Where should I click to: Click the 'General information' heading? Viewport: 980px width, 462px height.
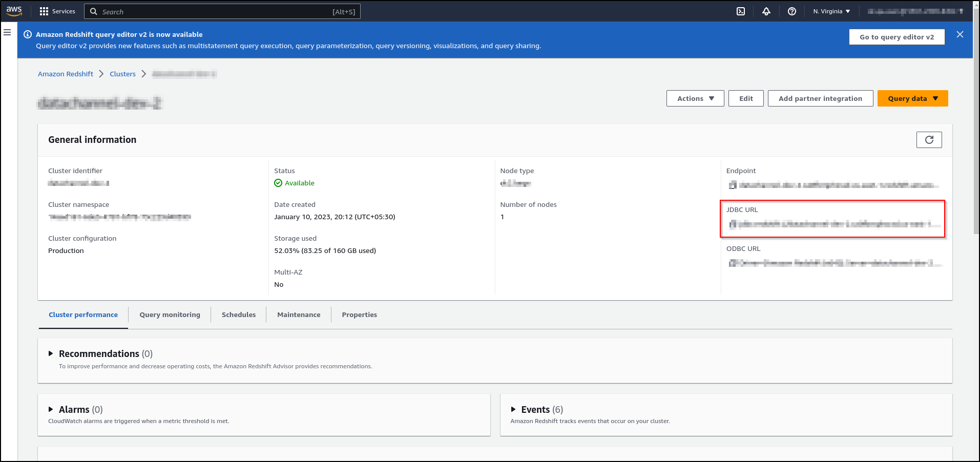click(x=92, y=139)
